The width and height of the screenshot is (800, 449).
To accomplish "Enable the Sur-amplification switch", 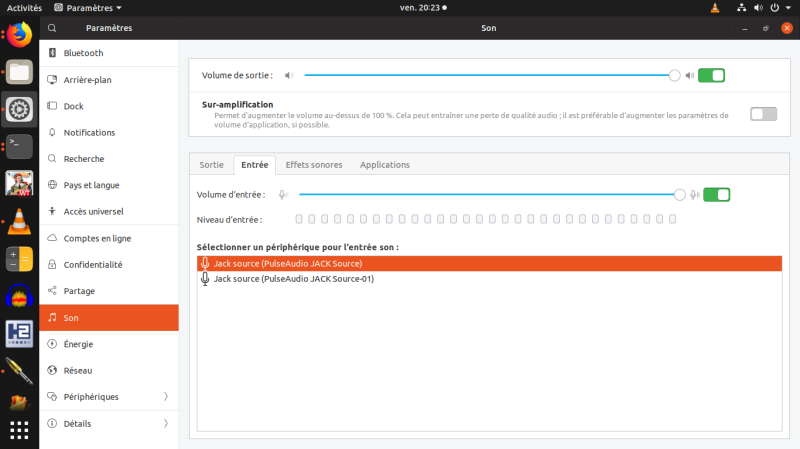I will (x=763, y=114).
